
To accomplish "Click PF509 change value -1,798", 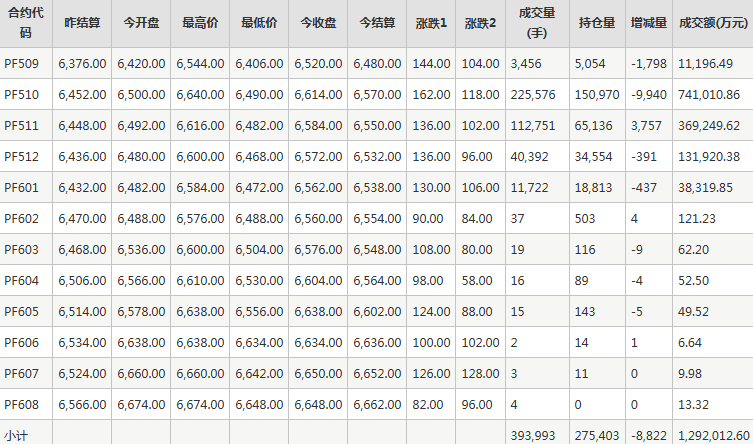I will coord(649,63).
